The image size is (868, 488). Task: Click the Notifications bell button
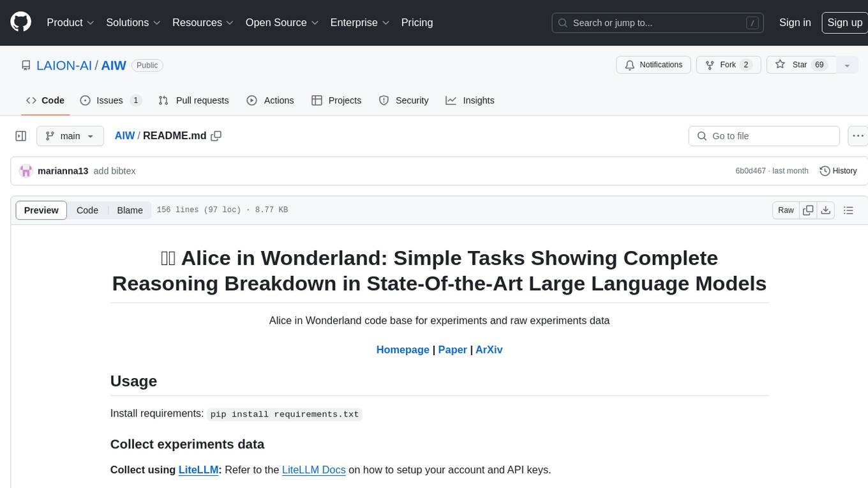pyautogui.click(x=654, y=65)
